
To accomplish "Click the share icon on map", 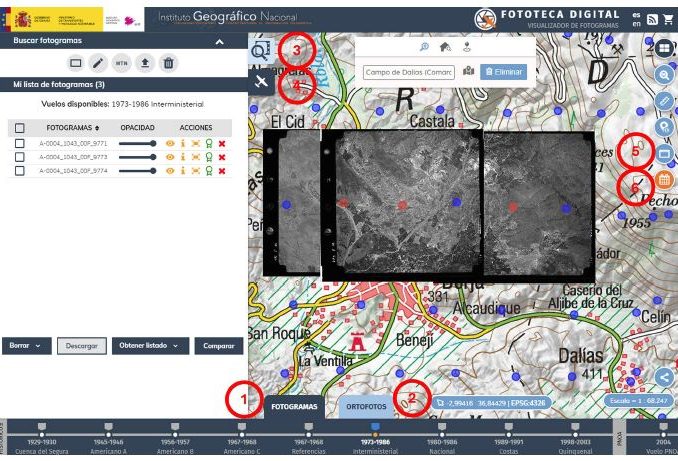I will pyautogui.click(x=665, y=377).
